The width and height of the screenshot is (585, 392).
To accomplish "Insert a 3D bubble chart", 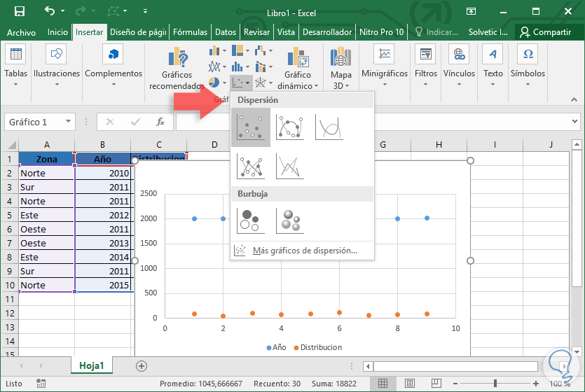I will click(x=289, y=220).
